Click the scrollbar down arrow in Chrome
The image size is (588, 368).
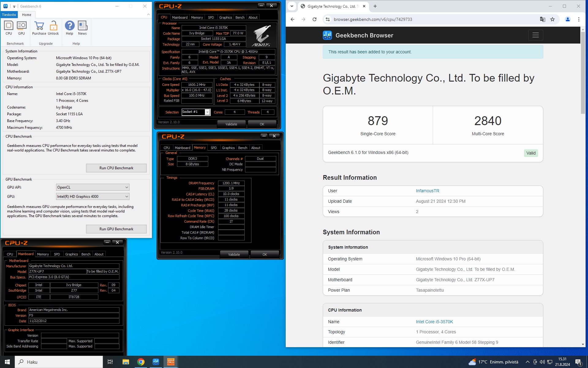click(583, 344)
